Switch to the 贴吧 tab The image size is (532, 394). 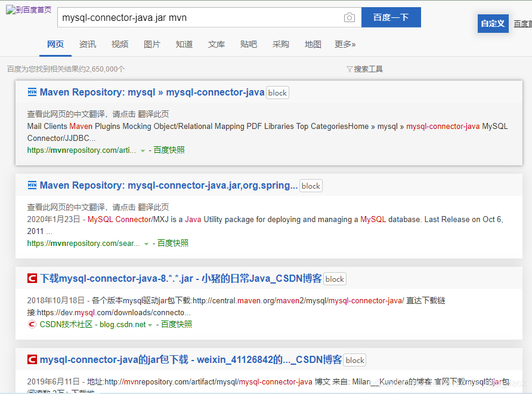tap(249, 44)
